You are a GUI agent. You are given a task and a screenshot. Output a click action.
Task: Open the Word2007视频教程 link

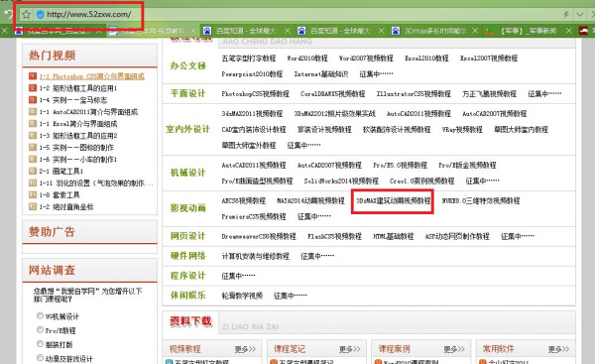366,59
